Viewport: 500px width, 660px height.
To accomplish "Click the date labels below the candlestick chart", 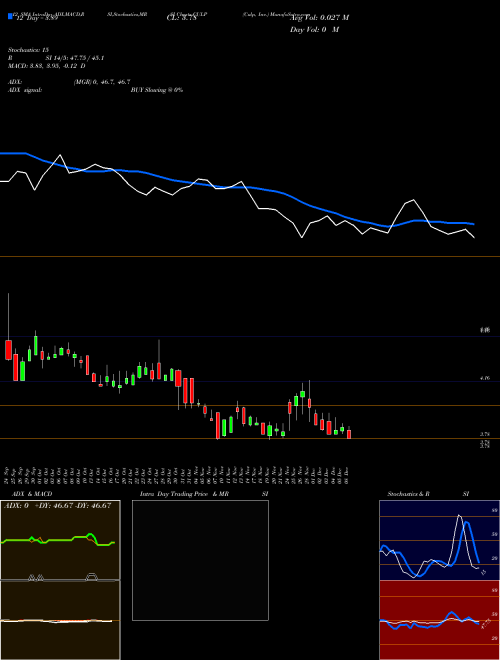I will click(178, 475).
